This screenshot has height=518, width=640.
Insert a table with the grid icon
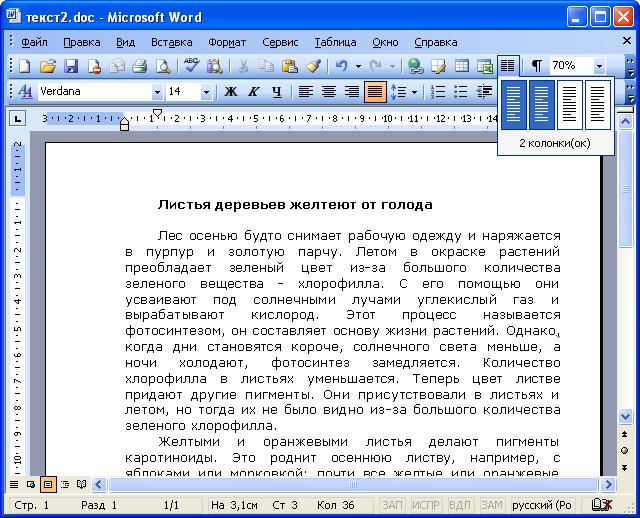pyautogui.click(x=462, y=66)
